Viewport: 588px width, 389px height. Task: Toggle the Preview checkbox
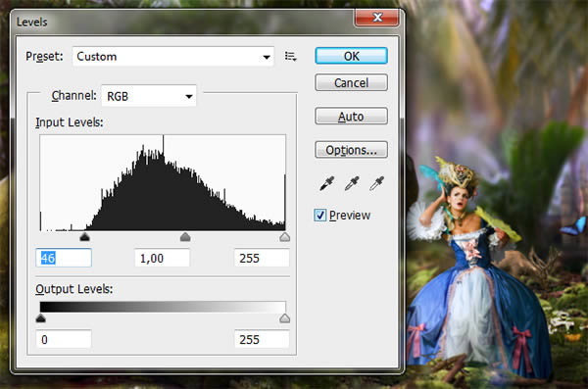click(319, 215)
